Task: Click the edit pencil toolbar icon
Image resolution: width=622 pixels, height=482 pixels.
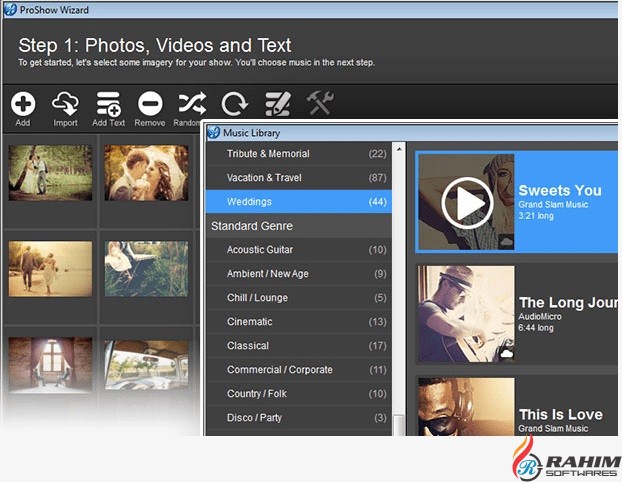Action: point(277,103)
